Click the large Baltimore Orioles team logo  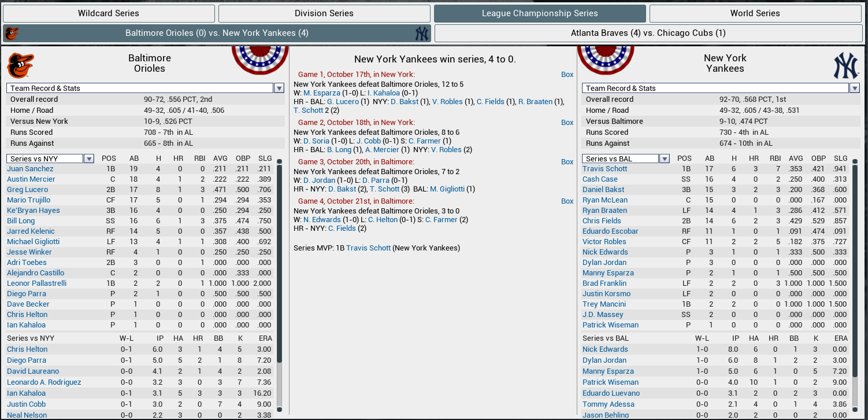point(21,65)
